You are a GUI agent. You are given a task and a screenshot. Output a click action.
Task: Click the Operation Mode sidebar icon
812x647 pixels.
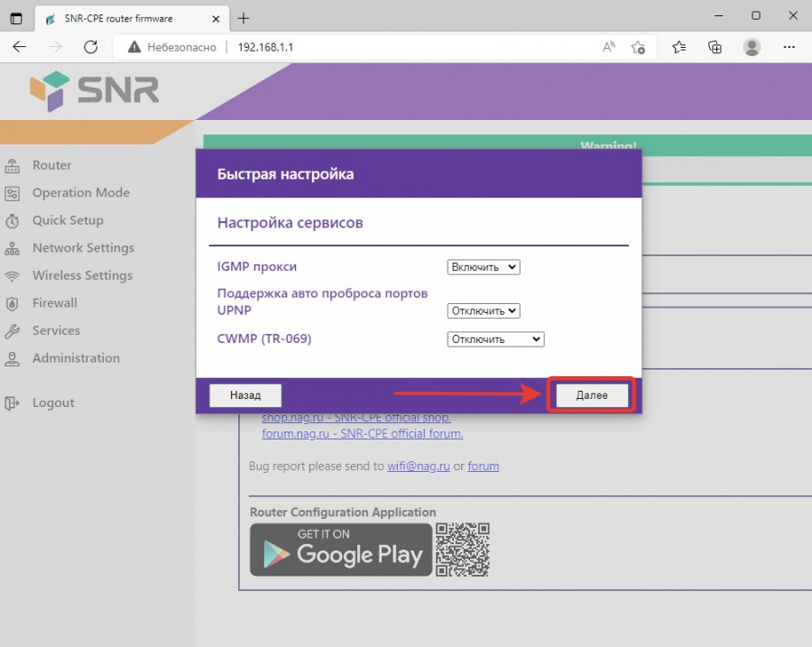click(x=13, y=193)
